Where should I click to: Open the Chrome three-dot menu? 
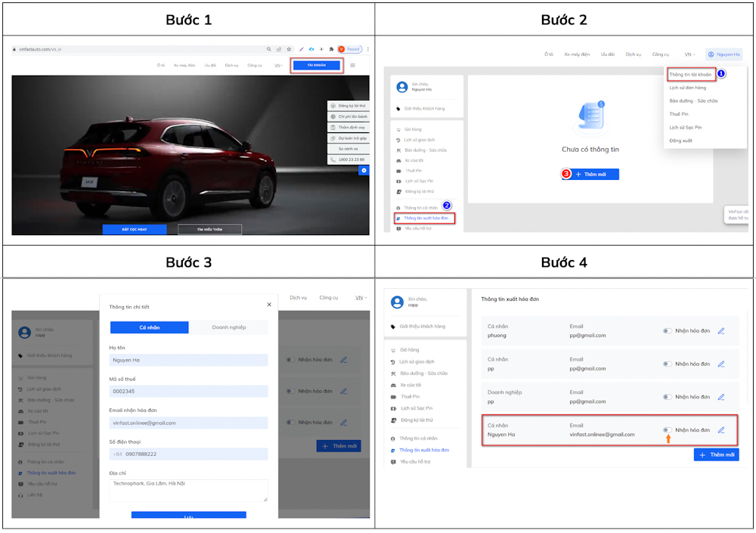(x=368, y=49)
